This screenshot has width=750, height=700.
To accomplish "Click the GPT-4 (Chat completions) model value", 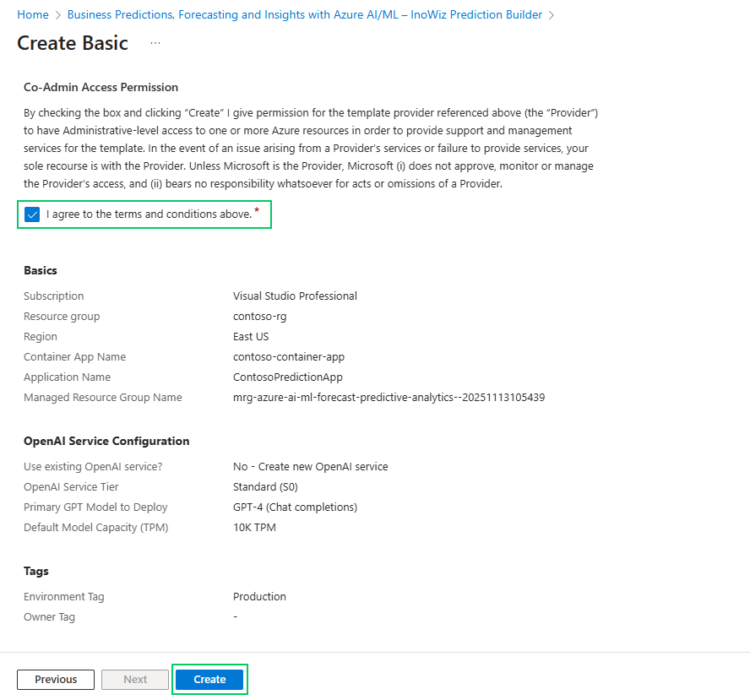I will 295,507.
